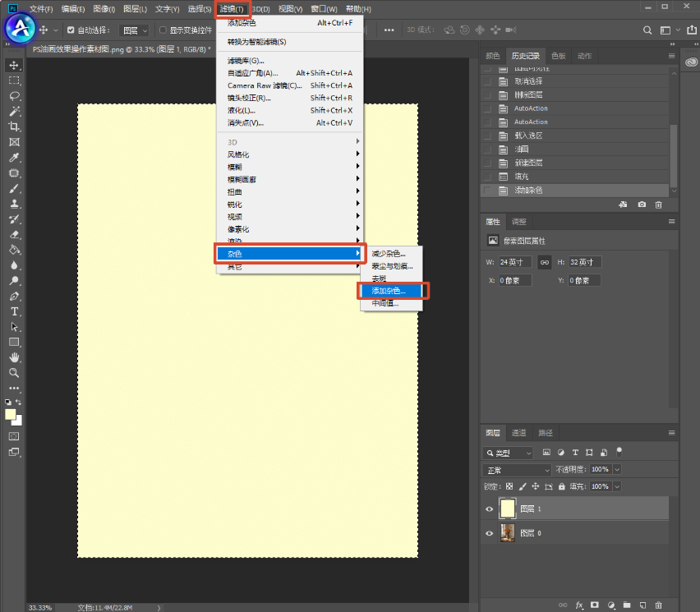The height and width of the screenshot is (612, 700).
Task: Toggle width and height link in Properties
Action: click(x=545, y=262)
